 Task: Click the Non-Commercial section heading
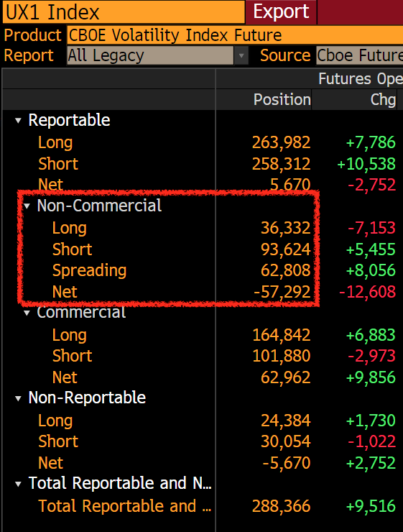coord(99,206)
